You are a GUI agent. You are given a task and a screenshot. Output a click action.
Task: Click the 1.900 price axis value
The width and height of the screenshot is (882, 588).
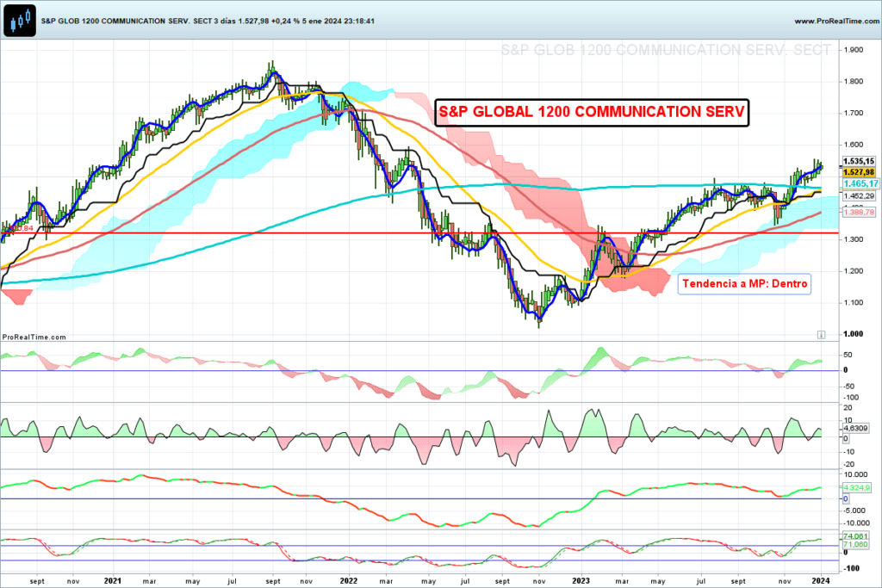(x=854, y=50)
